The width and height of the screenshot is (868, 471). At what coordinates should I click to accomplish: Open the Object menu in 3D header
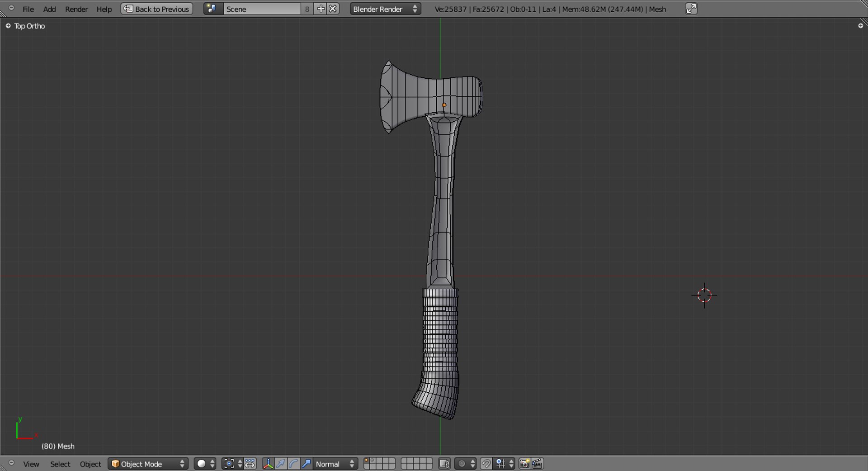pyautogui.click(x=90, y=464)
